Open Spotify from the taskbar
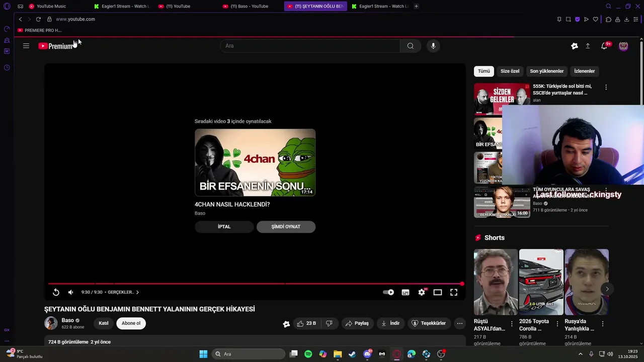This screenshot has height=362, width=644. (308, 354)
